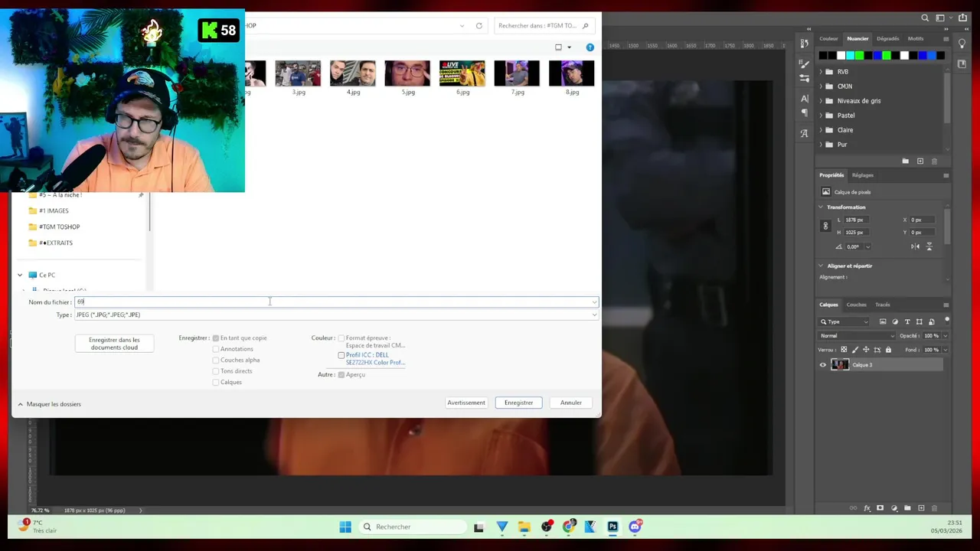Toggle layer filtering on/off switch
The image size is (980, 551).
tap(947, 321)
